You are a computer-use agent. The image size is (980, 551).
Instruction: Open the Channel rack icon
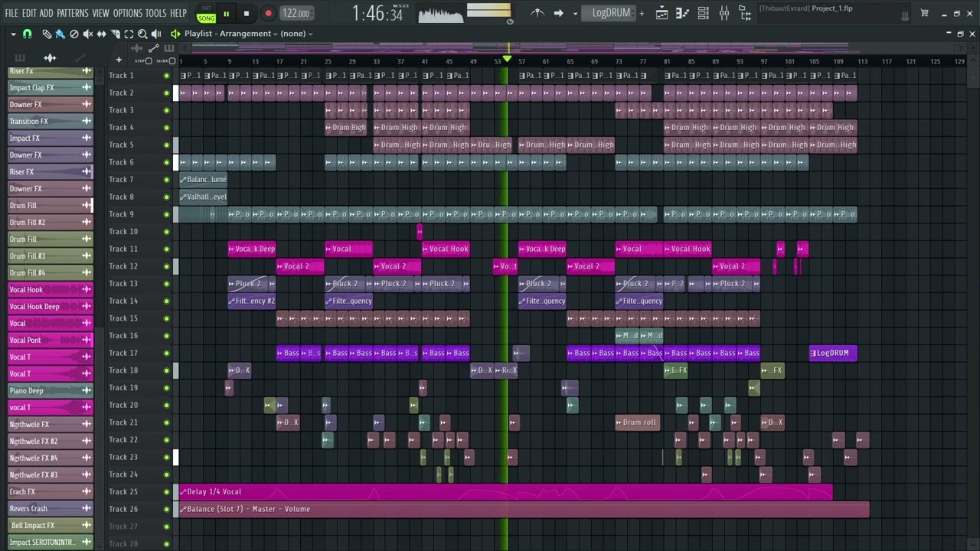click(703, 13)
